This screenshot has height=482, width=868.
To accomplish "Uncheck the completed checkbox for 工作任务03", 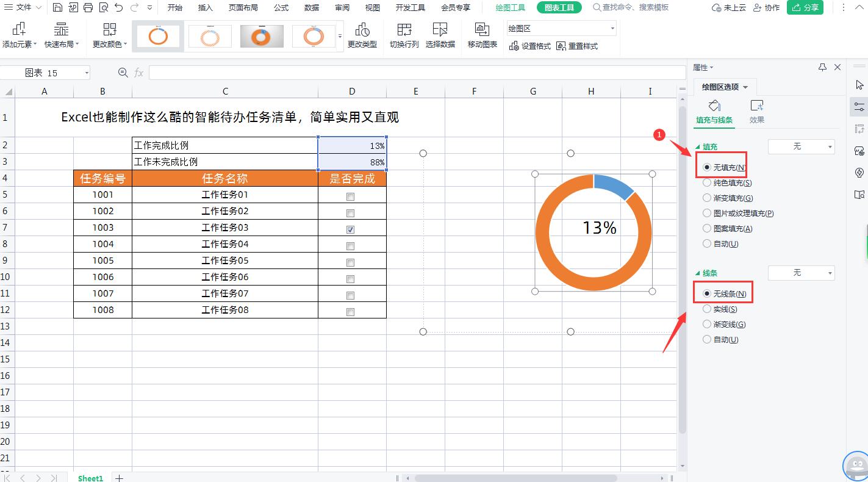I will click(x=350, y=229).
